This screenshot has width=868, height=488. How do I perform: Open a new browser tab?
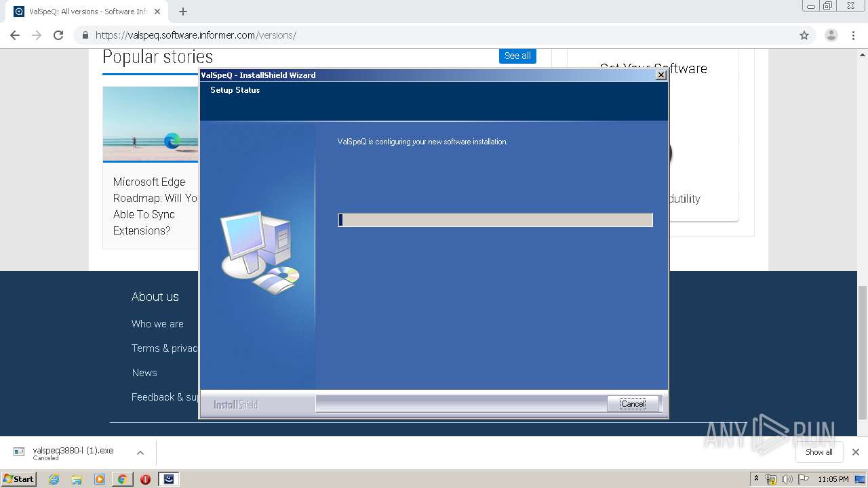click(x=183, y=12)
